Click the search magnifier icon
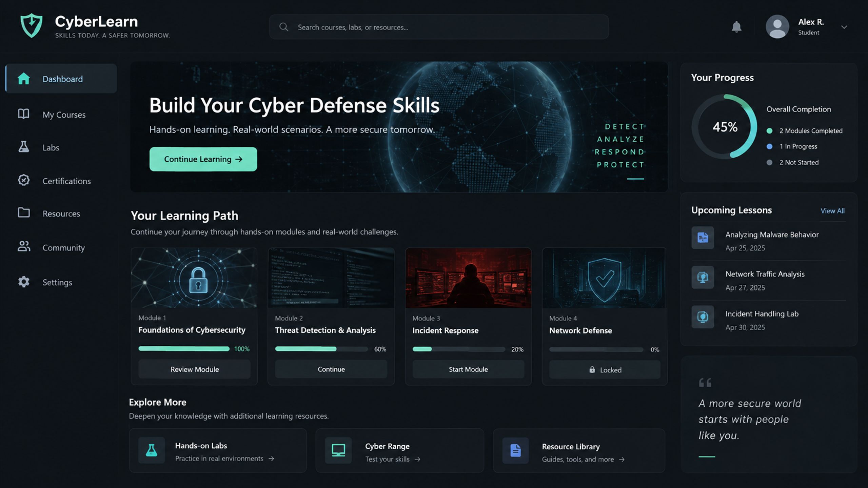The width and height of the screenshot is (868, 488). (x=284, y=27)
